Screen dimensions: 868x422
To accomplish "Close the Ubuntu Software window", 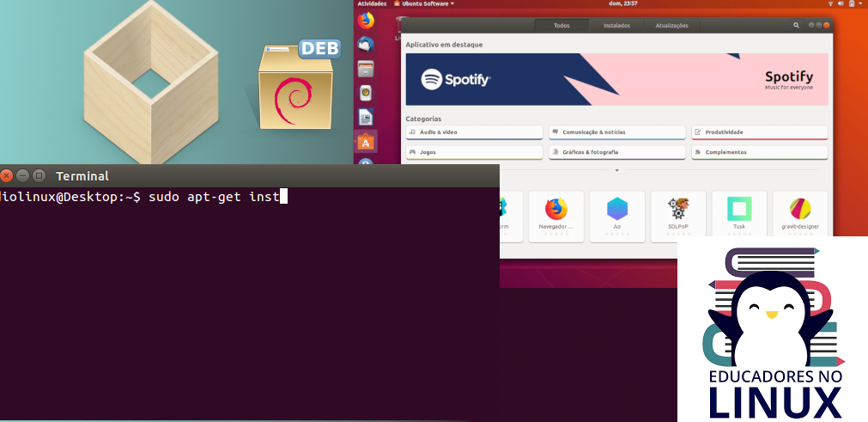I will pyautogui.click(x=827, y=26).
